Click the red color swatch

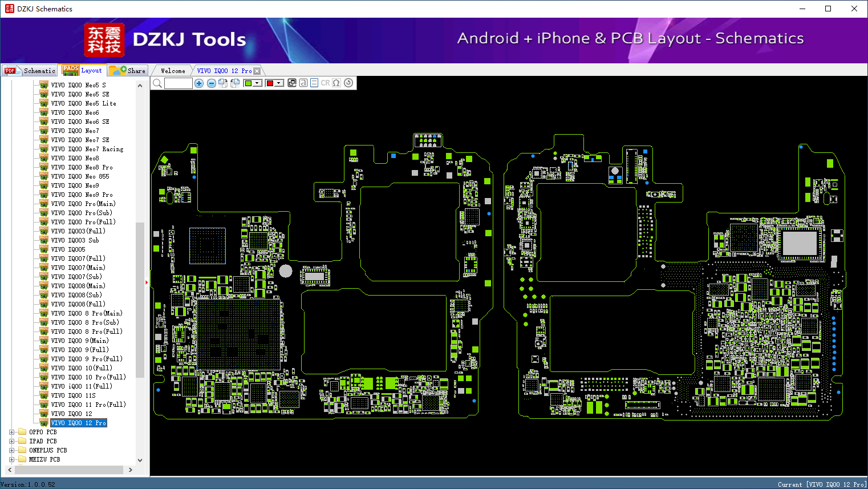click(270, 83)
